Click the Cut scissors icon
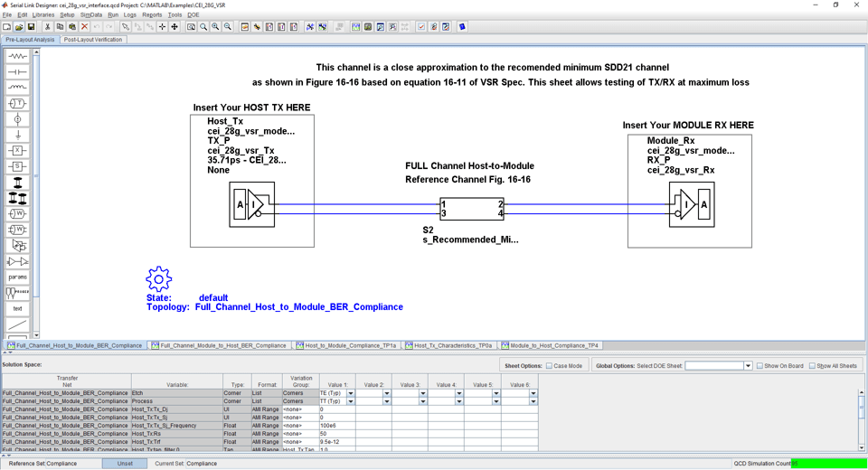The width and height of the screenshot is (868, 470). click(47, 27)
